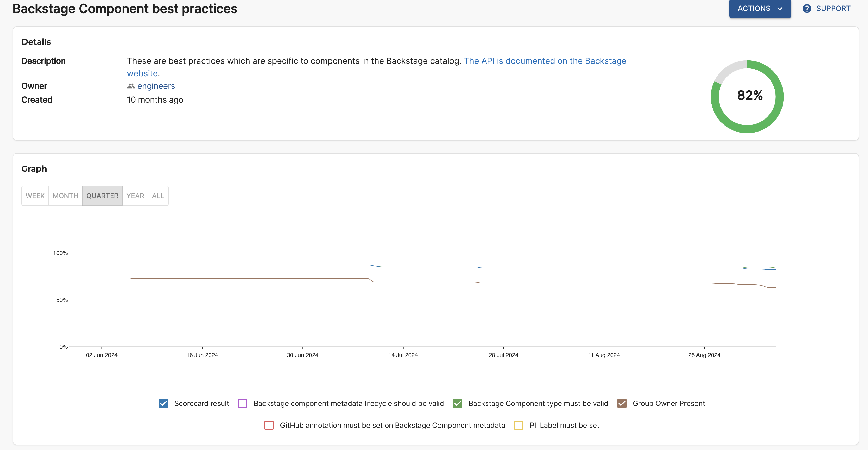Click the Graph section heading

click(34, 169)
